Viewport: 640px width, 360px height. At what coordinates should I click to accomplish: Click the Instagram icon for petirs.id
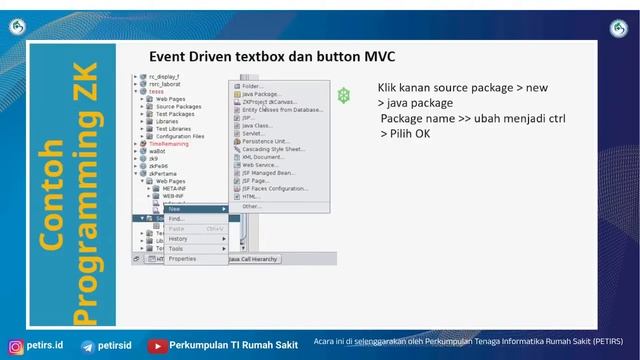tap(16, 347)
